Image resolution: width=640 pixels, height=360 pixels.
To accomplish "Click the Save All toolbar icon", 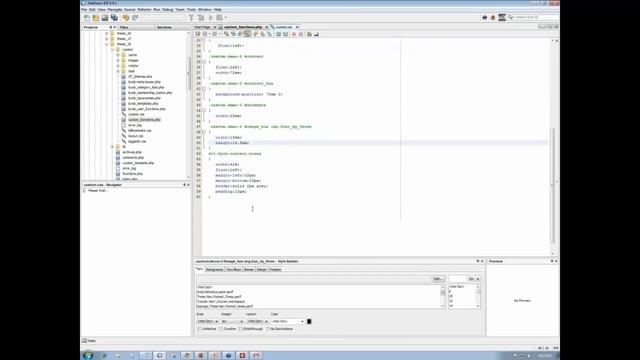I will coord(114,18).
